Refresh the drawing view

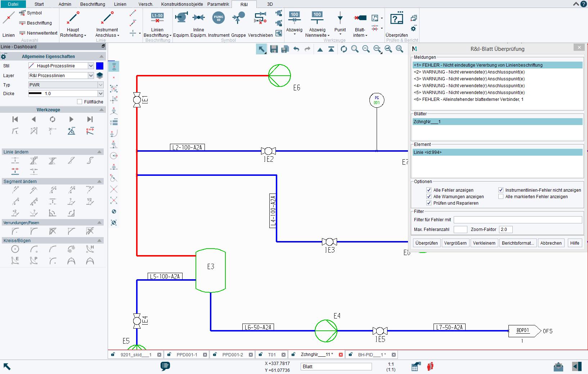pos(344,49)
